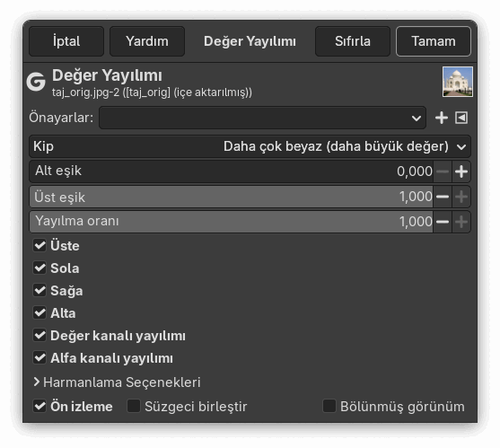
Task: Enable Bölünmüş görünüm split view
Action: tap(329, 406)
